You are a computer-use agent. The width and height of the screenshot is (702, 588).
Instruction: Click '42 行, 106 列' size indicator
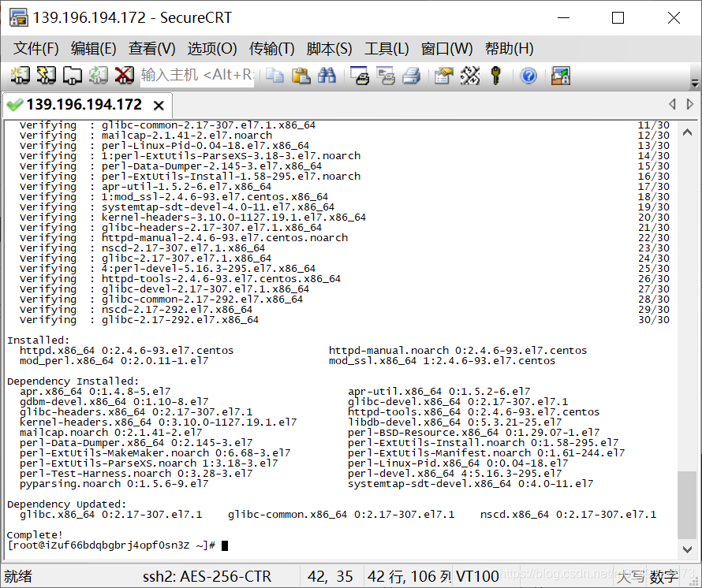click(409, 576)
